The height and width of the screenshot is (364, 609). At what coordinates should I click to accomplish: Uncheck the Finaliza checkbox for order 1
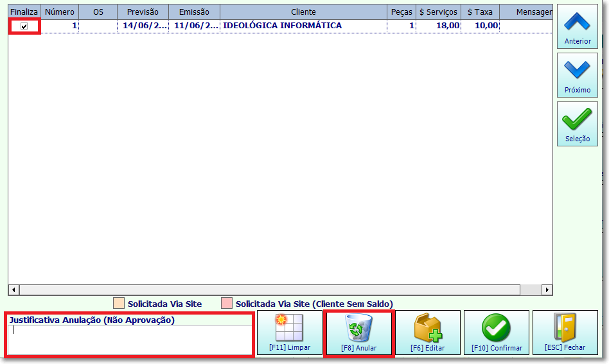coord(24,26)
